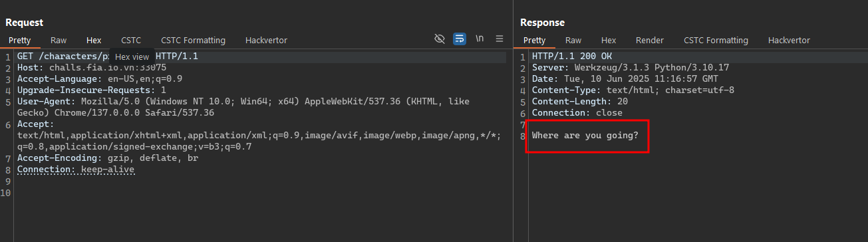868x242 pixels.
Task: Click the GET /characters request line
Action: (x=108, y=57)
